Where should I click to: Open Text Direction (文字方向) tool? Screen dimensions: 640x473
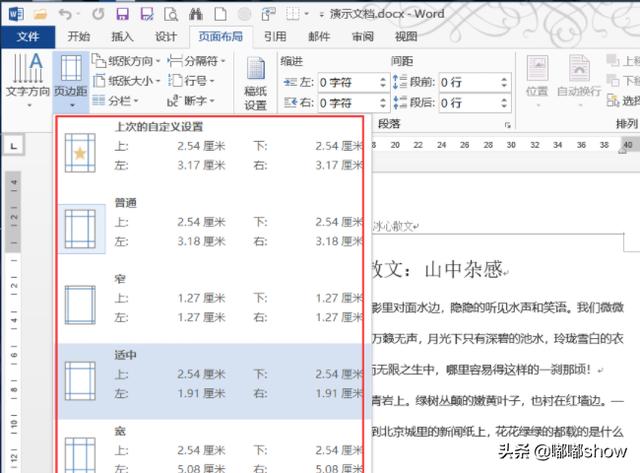point(28,80)
